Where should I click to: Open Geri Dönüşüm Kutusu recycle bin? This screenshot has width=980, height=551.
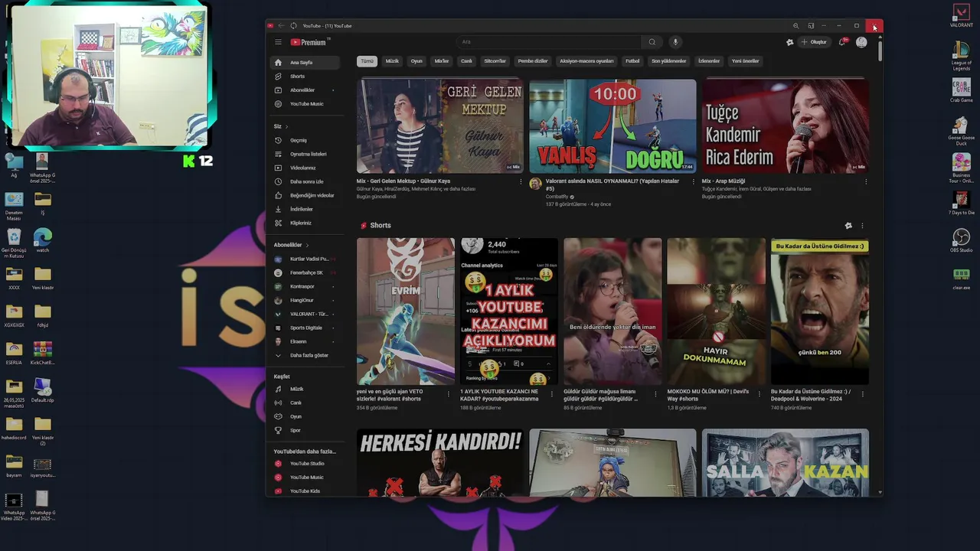tap(14, 243)
